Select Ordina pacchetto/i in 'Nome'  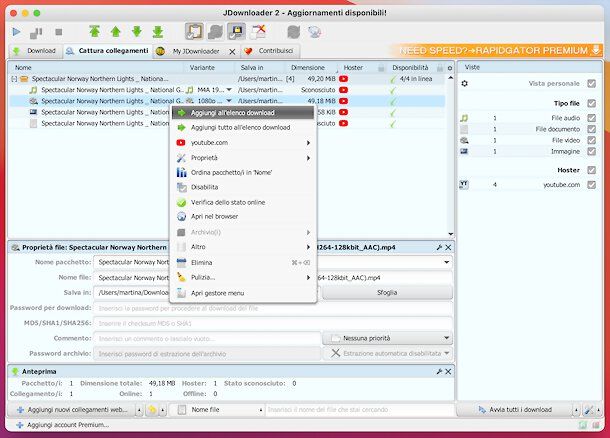point(243,172)
